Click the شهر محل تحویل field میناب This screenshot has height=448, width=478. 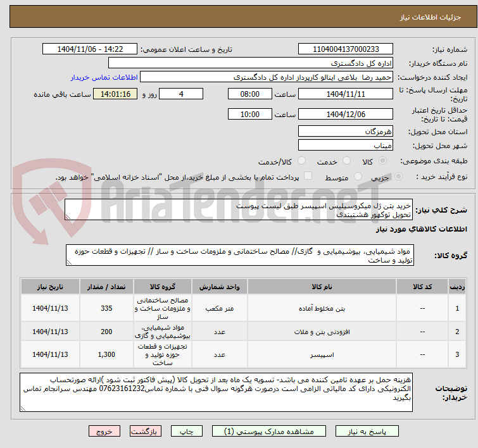[346, 146]
